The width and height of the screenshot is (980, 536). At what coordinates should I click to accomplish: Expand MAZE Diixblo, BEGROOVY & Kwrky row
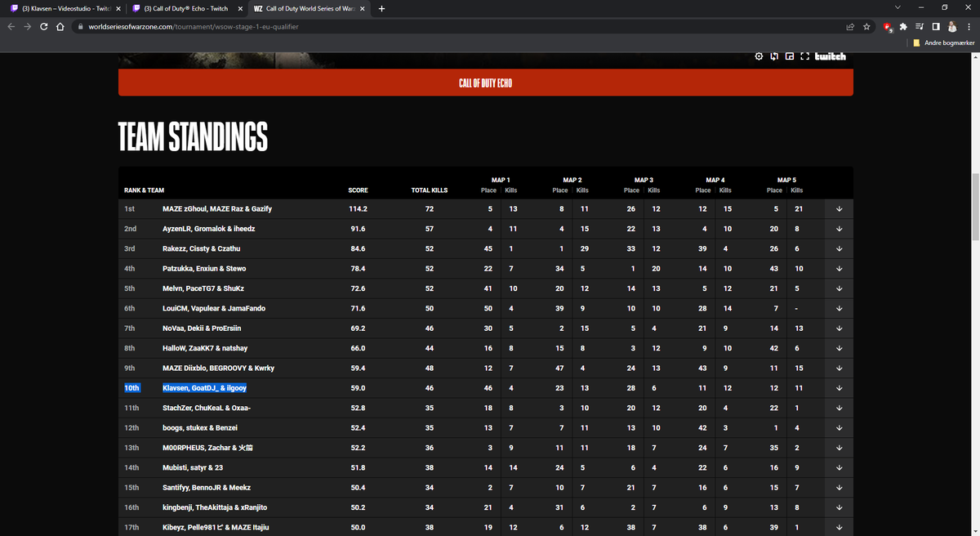(x=840, y=368)
